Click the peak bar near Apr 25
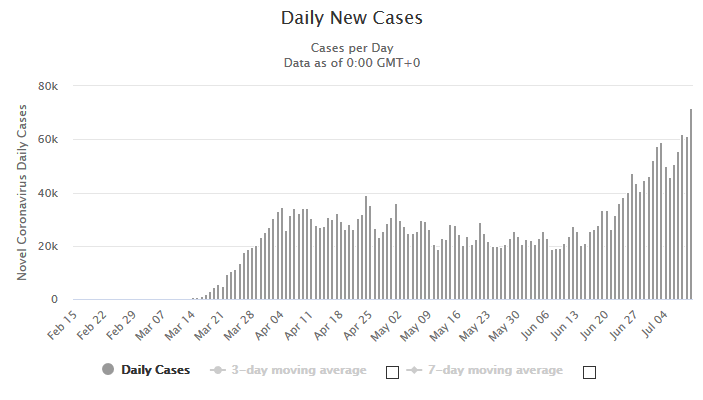 [366, 248]
